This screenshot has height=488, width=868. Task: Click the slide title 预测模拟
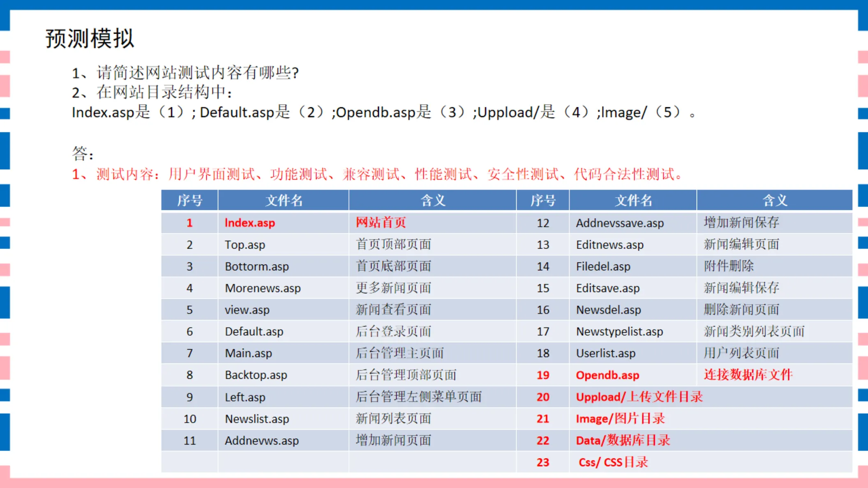[x=90, y=39]
